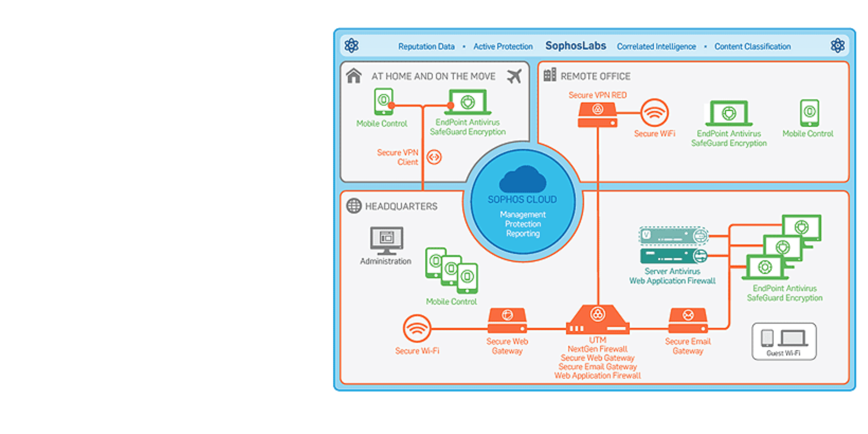Select the EndPoint Antivirus laptop in Remote Office
Viewport: 868px width, 434px height.
click(x=729, y=114)
